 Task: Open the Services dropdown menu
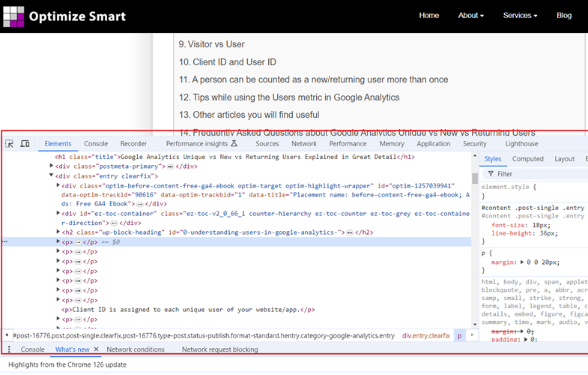[x=520, y=16]
